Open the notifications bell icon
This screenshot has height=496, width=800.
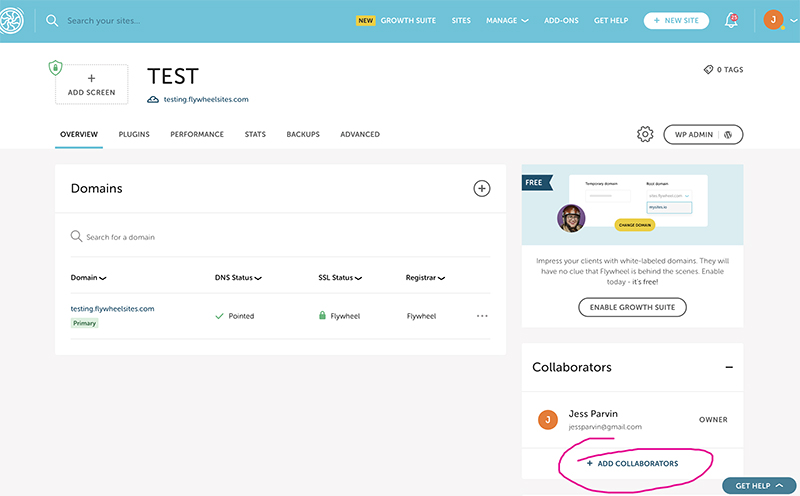point(731,20)
